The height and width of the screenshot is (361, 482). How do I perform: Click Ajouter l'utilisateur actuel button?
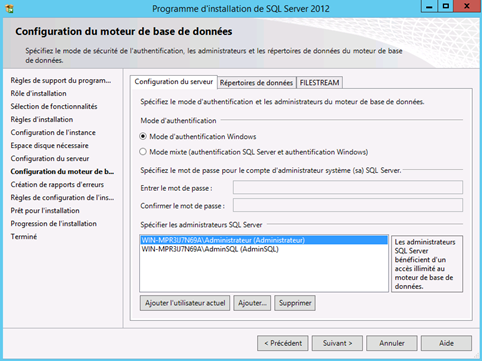coord(185,303)
